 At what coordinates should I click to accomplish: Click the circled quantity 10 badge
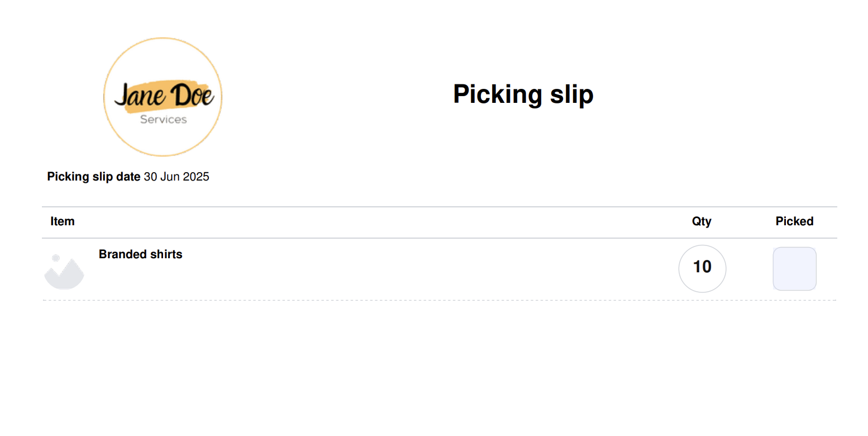pyautogui.click(x=702, y=268)
